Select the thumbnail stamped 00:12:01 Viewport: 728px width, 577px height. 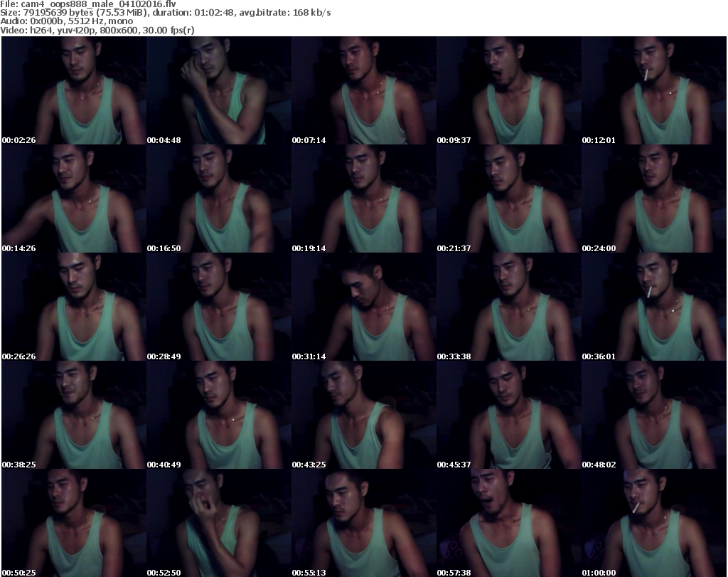pyautogui.click(x=654, y=90)
